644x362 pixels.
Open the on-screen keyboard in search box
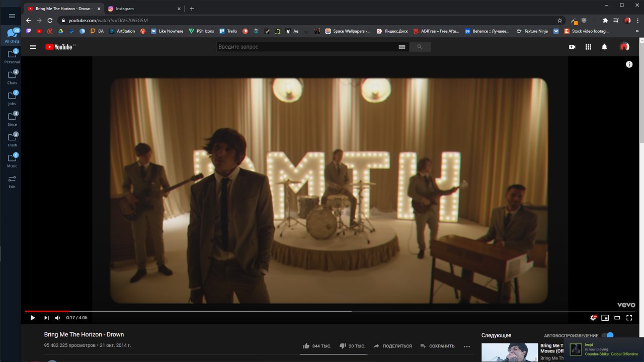[x=402, y=47]
